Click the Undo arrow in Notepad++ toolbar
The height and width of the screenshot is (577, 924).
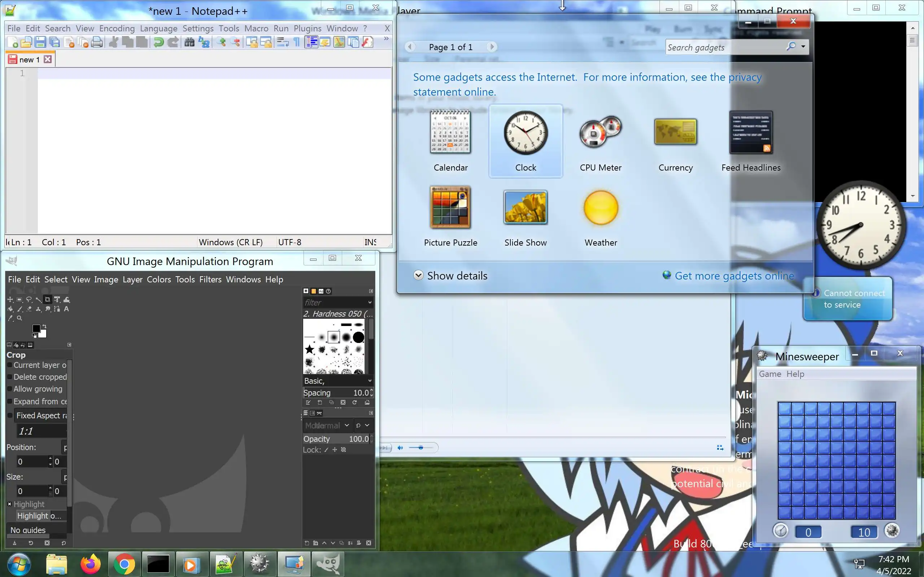pyautogui.click(x=158, y=42)
